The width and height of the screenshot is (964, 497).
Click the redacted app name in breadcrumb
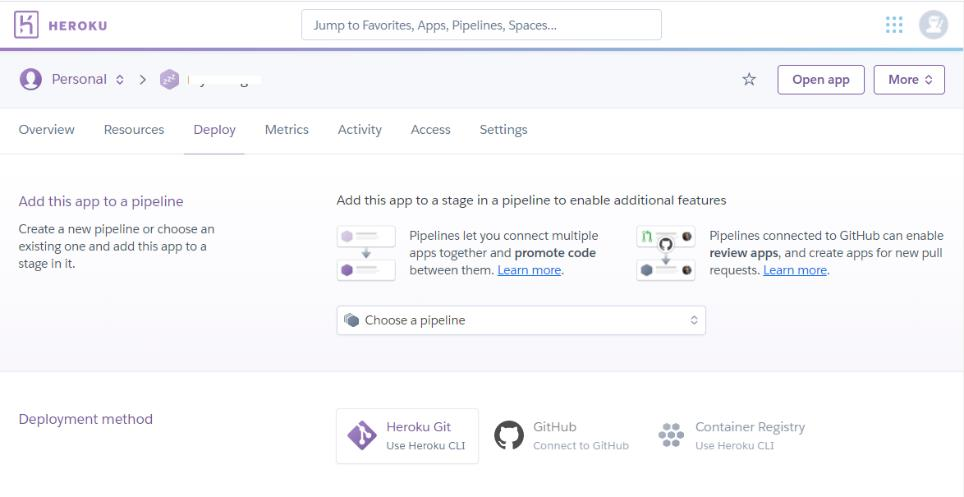click(225, 79)
